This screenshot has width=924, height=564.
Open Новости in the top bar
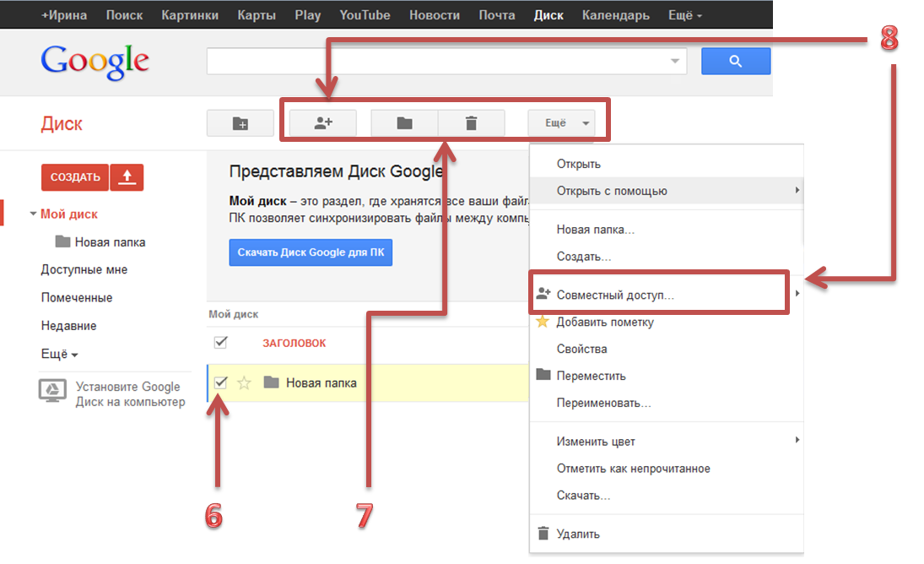pyautogui.click(x=435, y=15)
